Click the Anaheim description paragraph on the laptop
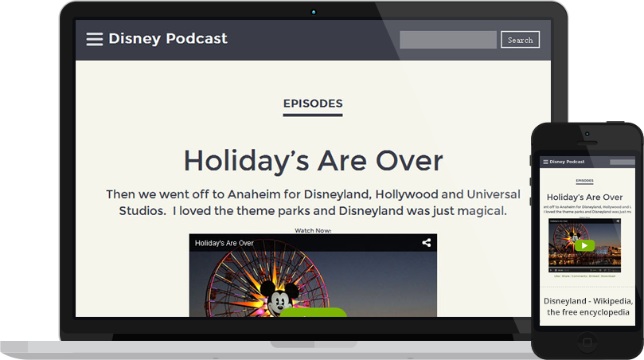644x360 pixels. coord(313,202)
